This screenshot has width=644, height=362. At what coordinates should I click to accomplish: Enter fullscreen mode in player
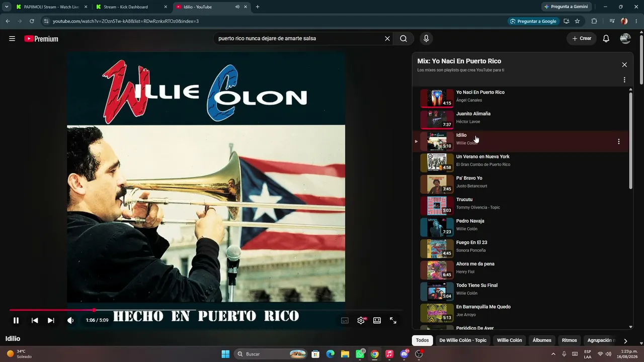[393, 320]
